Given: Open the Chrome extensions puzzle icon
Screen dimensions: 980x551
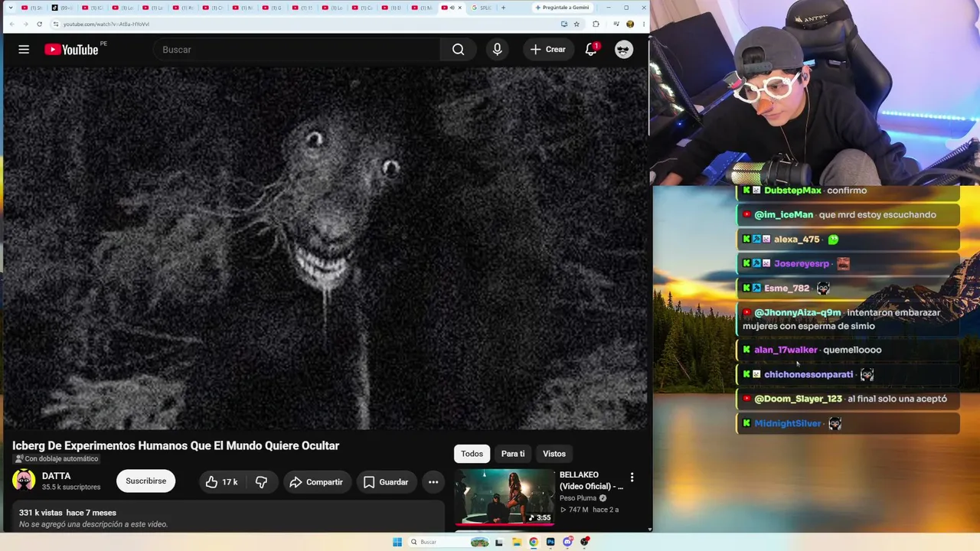Looking at the screenshot, I should (x=596, y=24).
